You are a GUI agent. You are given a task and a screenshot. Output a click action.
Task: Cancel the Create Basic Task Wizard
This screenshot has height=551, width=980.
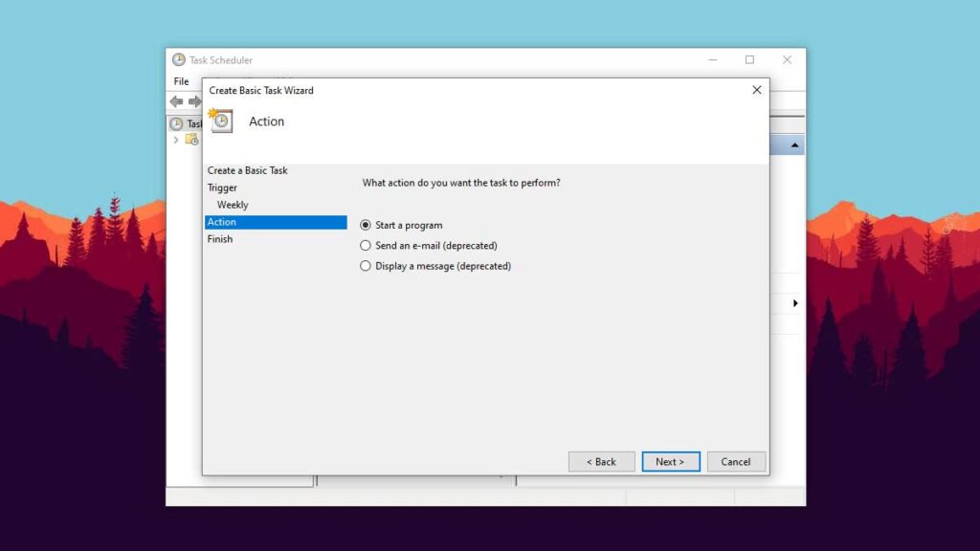tap(736, 462)
